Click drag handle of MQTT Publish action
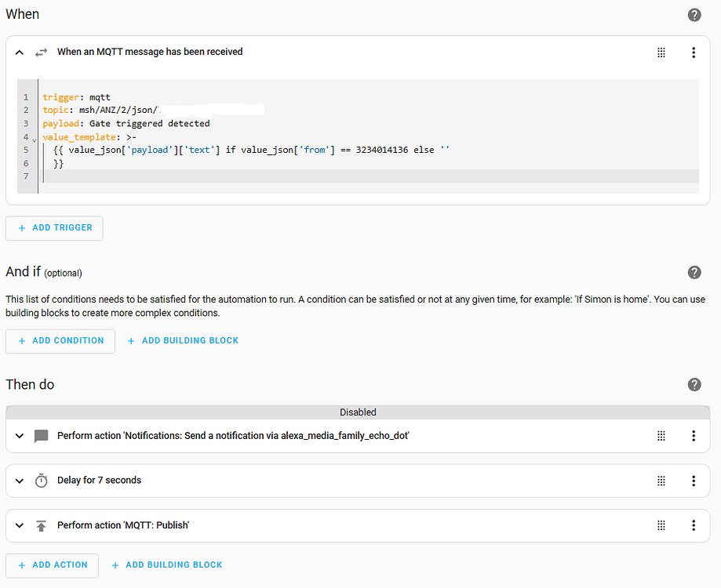 coord(661,525)
